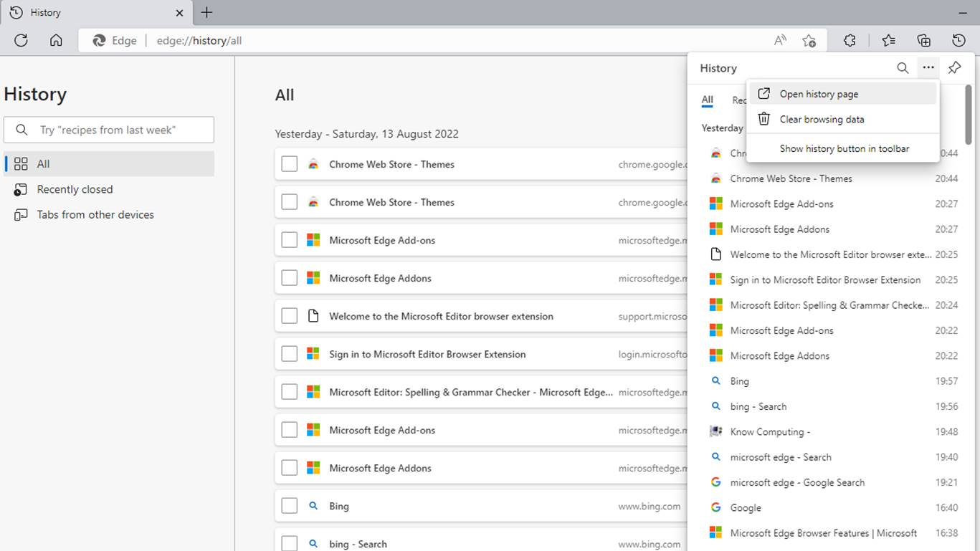
Task: Open Recently closed in the sidebar
Action: 75,189
